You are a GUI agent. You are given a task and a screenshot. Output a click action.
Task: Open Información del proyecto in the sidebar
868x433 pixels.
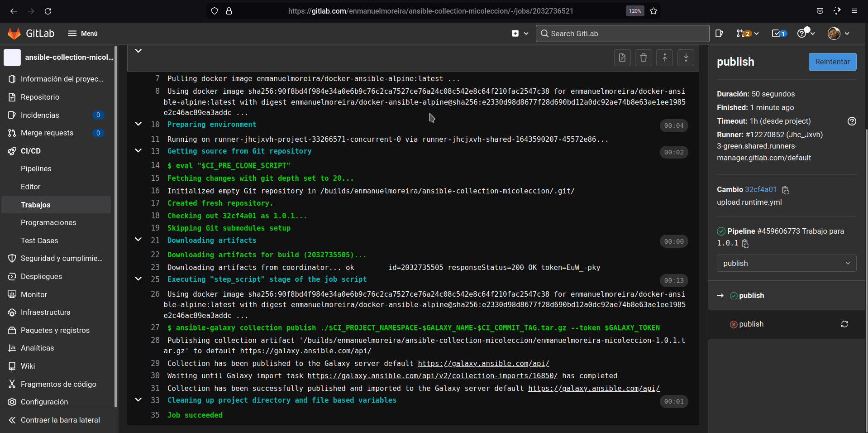point(56,79)
